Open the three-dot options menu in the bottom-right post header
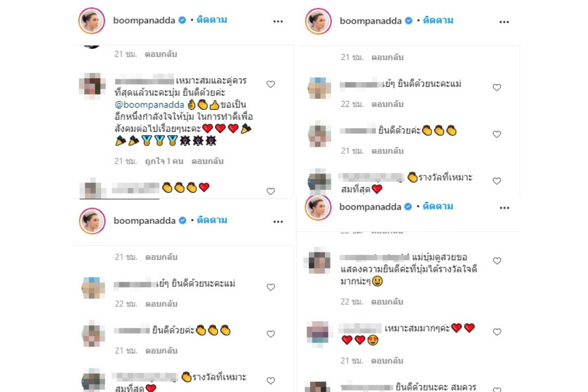The height and width of the screenshot is (392, 588). tap(504, 208)
